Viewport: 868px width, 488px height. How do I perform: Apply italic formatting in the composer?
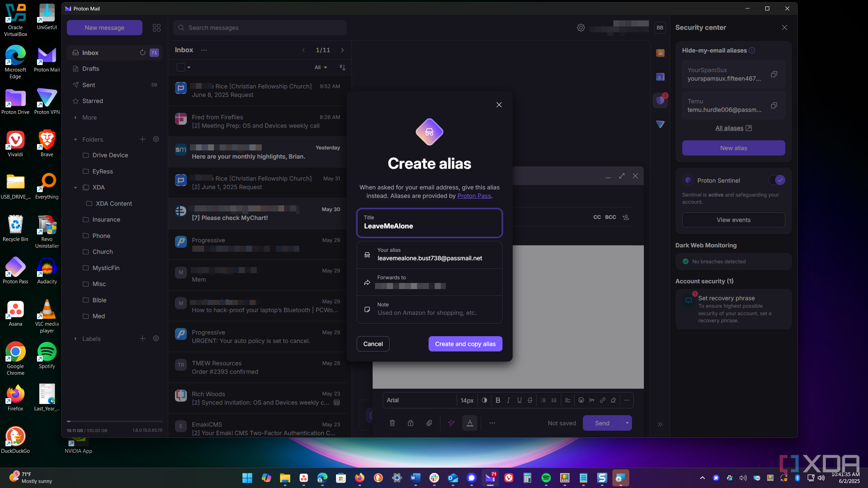[508, 400]
